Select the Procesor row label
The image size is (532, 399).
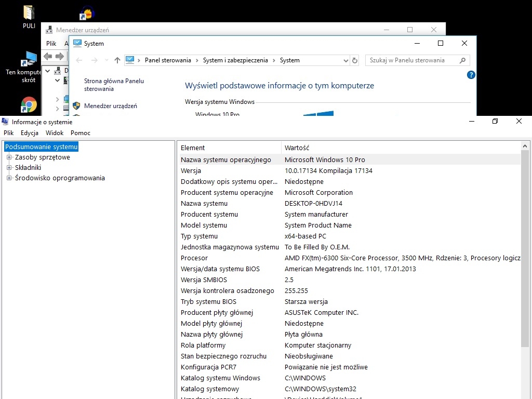[194, 258]
